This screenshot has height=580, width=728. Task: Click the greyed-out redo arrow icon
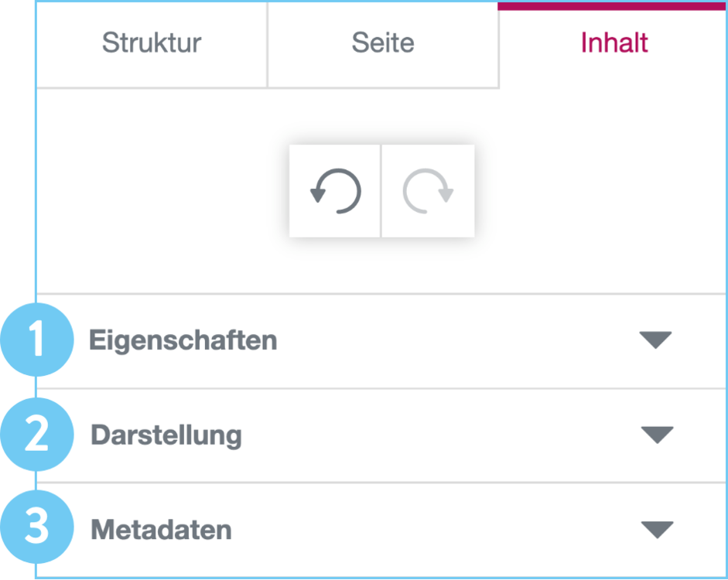(x=428, y=191)
